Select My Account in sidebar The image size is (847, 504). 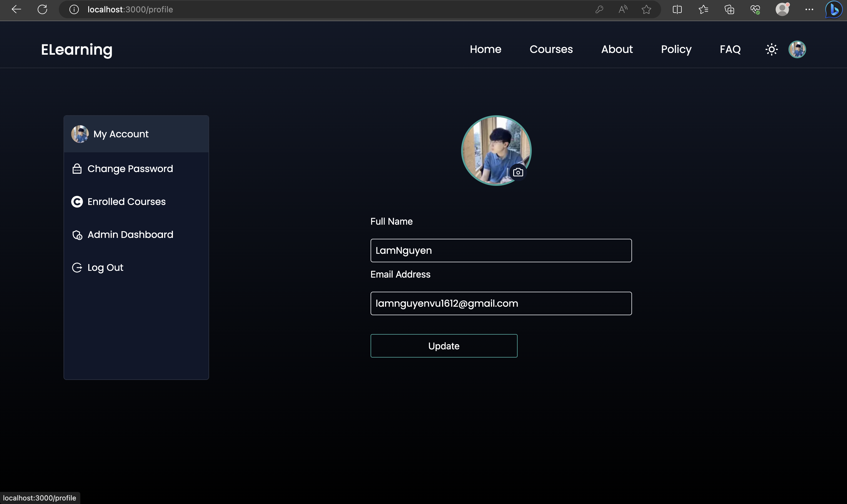[x=121, y=134]
